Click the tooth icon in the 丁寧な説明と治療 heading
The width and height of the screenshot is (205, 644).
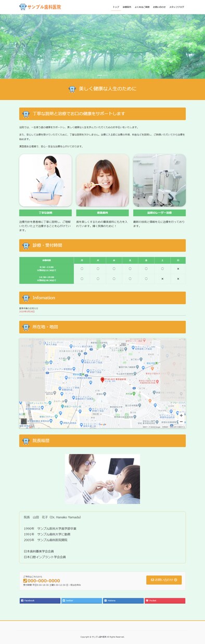26,114
